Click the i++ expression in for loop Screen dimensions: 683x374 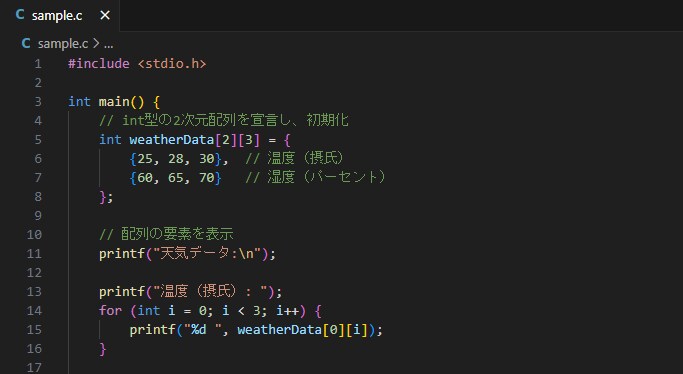[287, 310]
